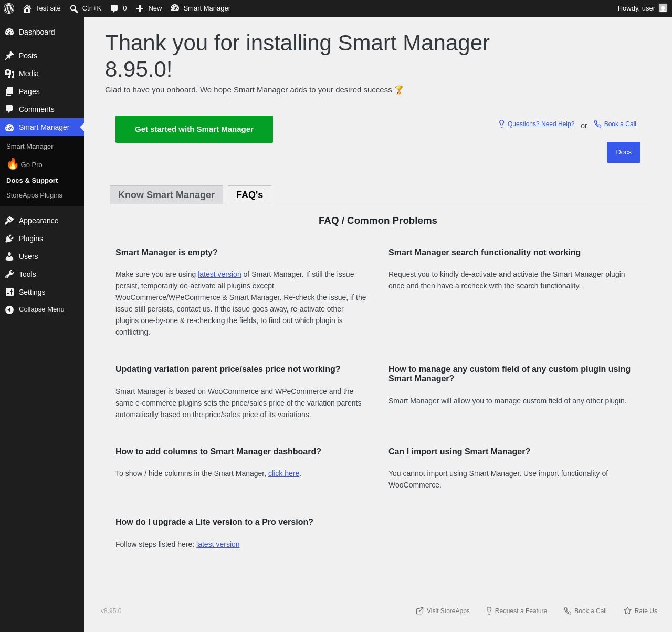Image resolution: width=672 pixels, height=632 pixels.
Task: Click Smart Manager search functionality not working heading
Action: pos(485,253)
